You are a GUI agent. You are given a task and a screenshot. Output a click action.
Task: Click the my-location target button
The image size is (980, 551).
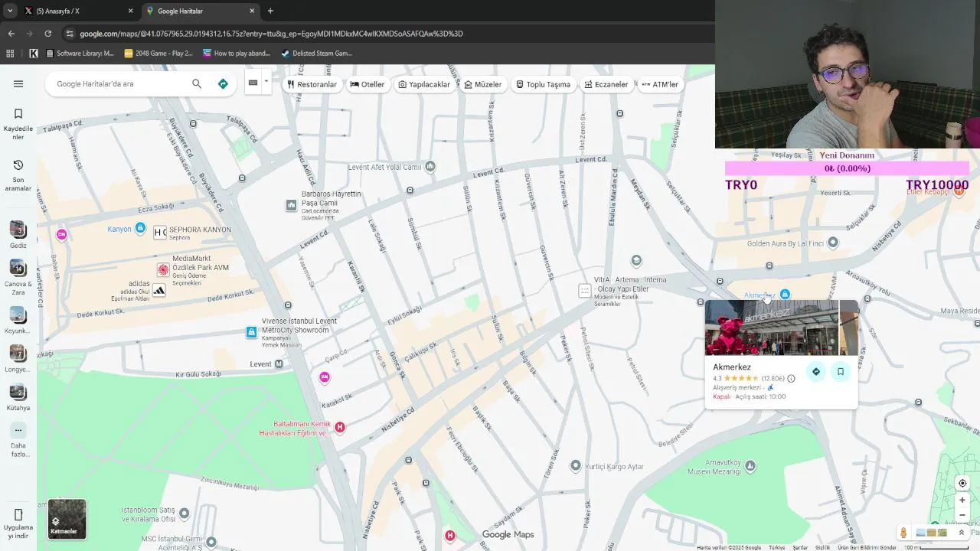coord(962,483)
